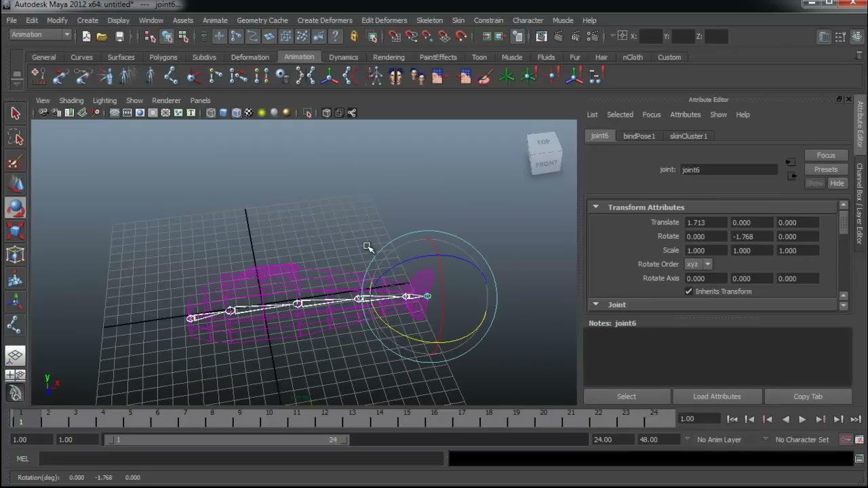The height and width of the screenshot is (488, 868).
Task: Click the view cube FRONT face
Action: click(x=546, y=163)
